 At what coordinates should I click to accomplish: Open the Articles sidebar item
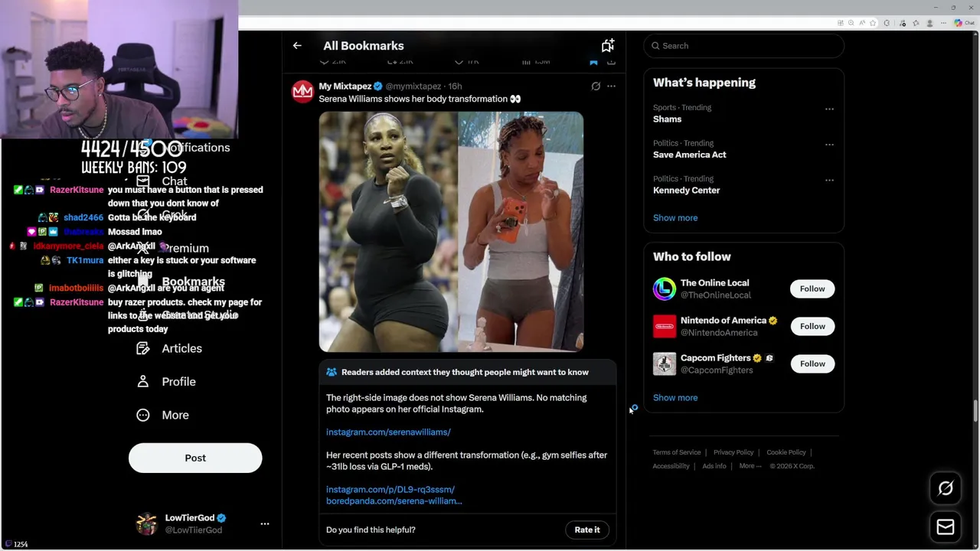pos(169,348)
